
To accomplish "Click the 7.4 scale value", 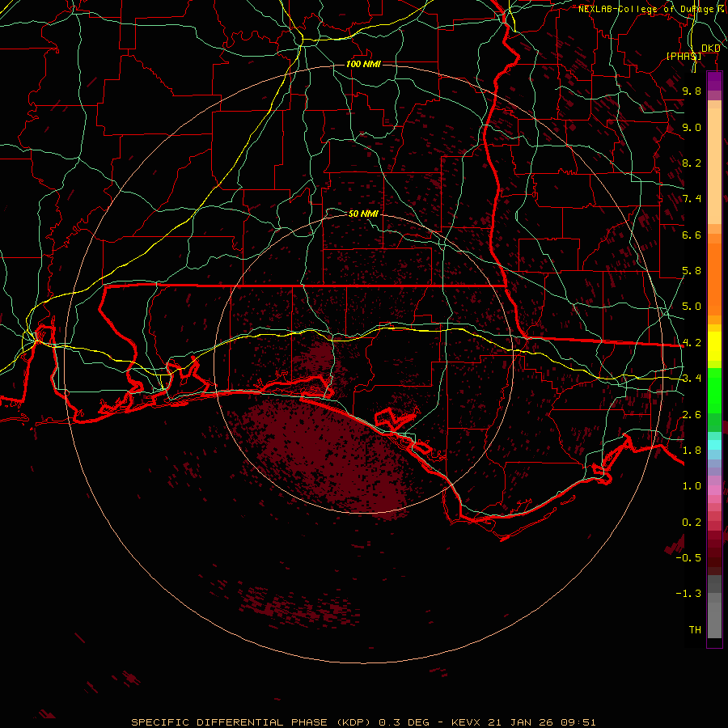I will coord(692,199).
